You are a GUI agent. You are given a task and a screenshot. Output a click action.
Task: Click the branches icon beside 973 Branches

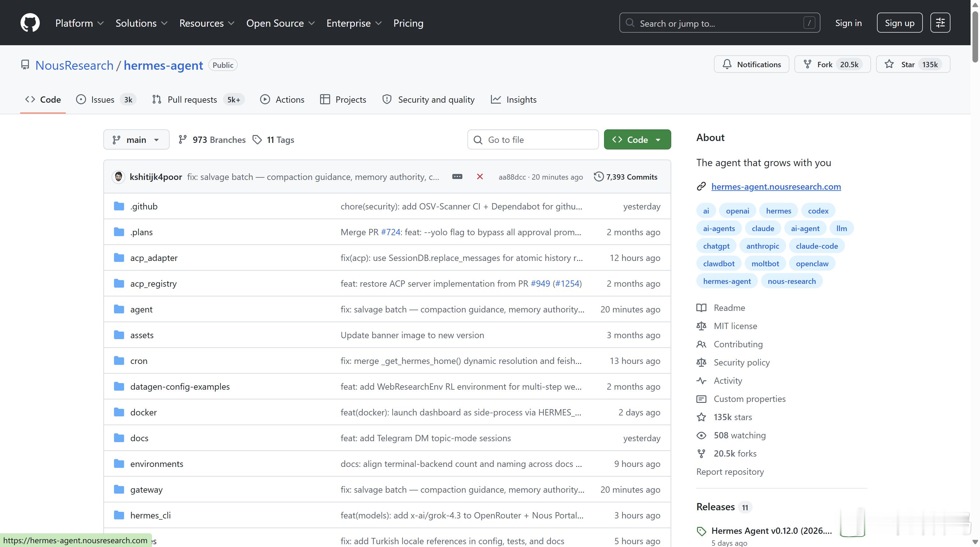tap(182, 140)
